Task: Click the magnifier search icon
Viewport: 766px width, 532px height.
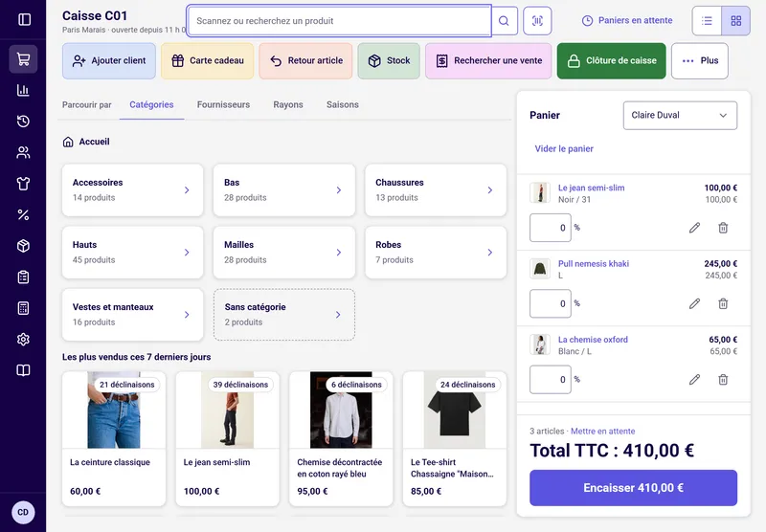Action: pos(504,21)
